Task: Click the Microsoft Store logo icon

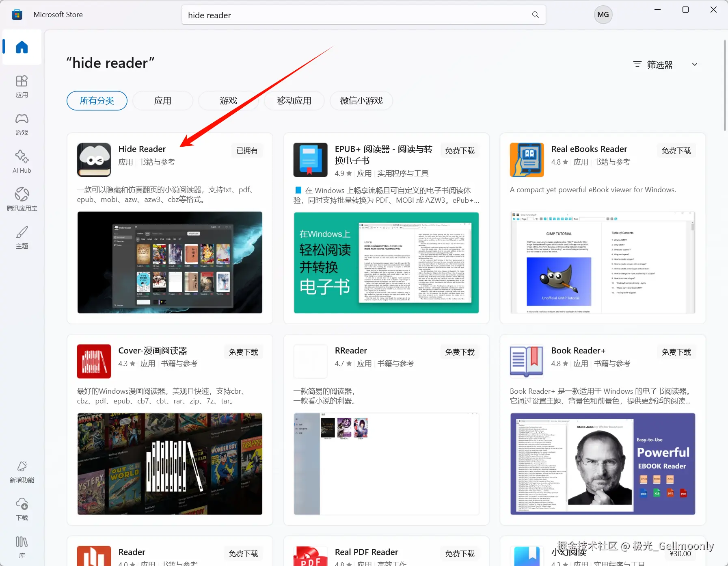Action: pyautogui.click(x=17, y=15)
